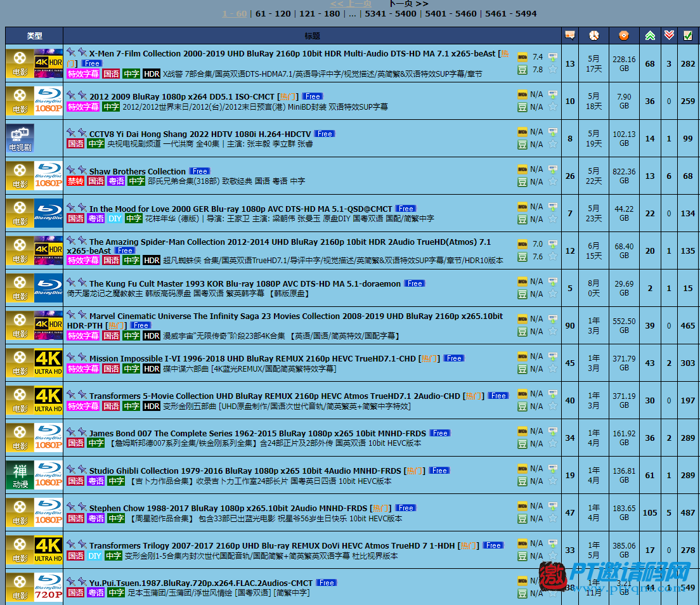Toggle bookmark star for X-Men 7-Film Collection
Image resolution: width=700 pixels, height=605 pixels.
(553, 69)
